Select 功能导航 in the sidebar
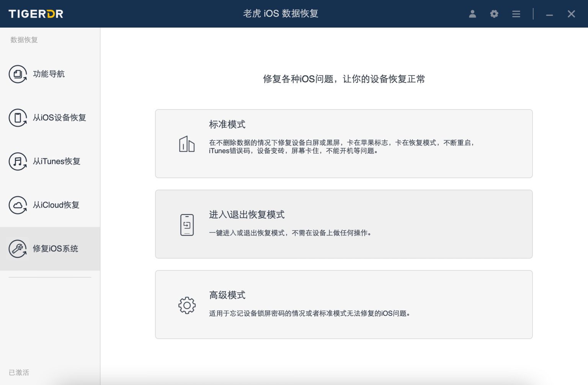This screenshot has height=385, width=588. (x=49, y=74)
